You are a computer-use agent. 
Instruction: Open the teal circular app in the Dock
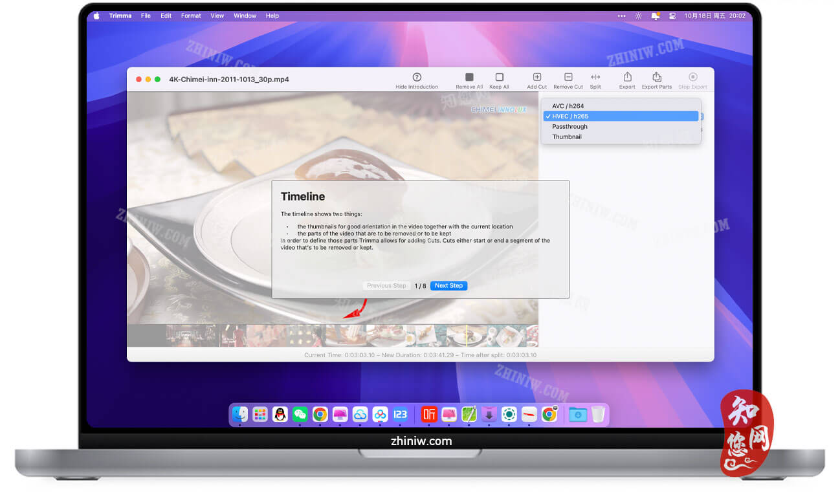(x=509, y=414)
